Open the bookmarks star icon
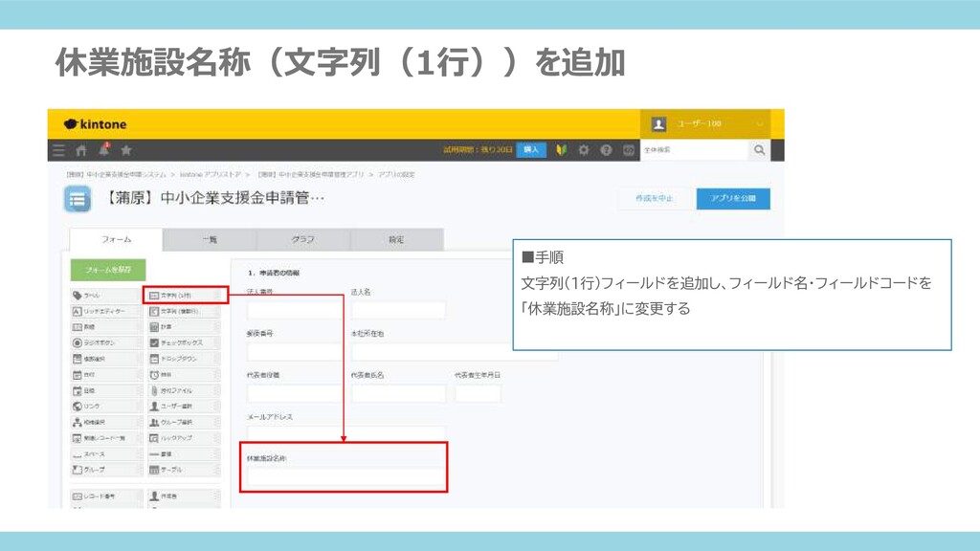The image size is (980, 551). pyautogui.click(x=126, y=150)
